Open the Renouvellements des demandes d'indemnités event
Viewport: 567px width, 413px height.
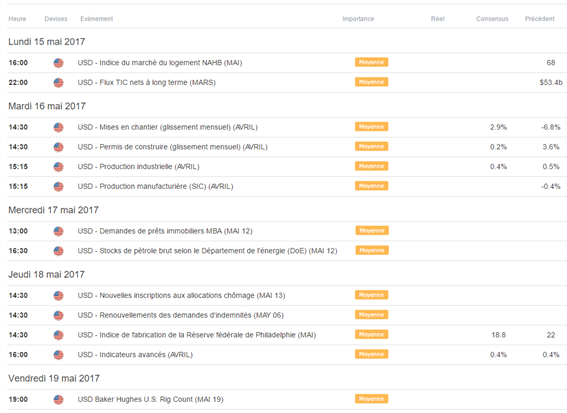point(180,315)
